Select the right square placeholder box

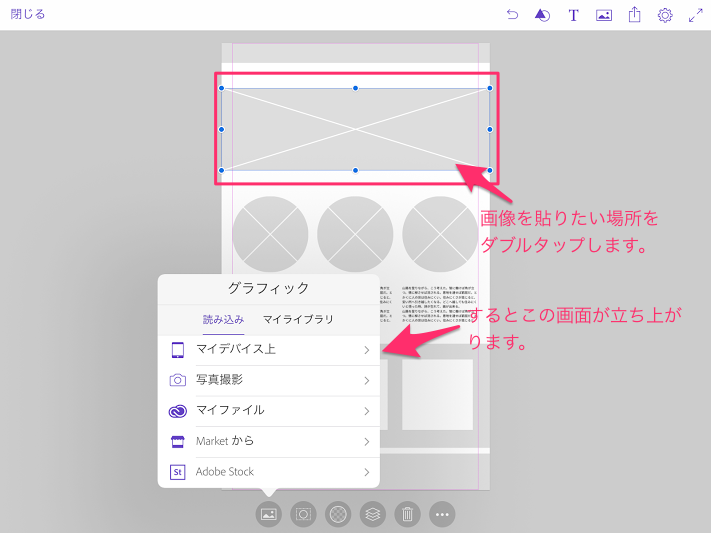[x=438, y=395]
